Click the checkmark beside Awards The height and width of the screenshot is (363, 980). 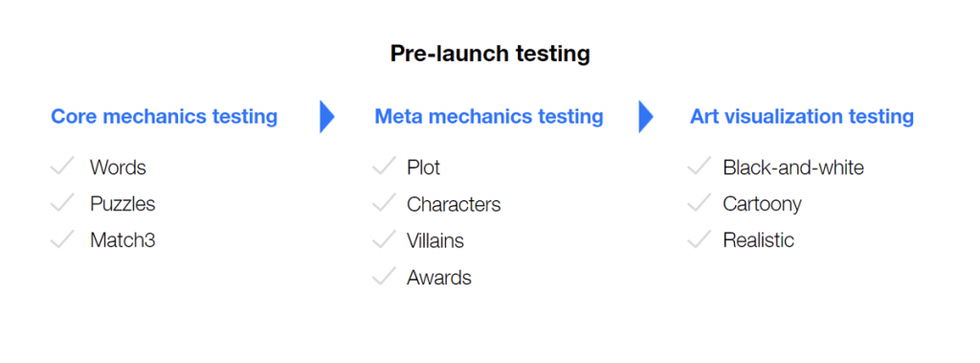(384, 277)
